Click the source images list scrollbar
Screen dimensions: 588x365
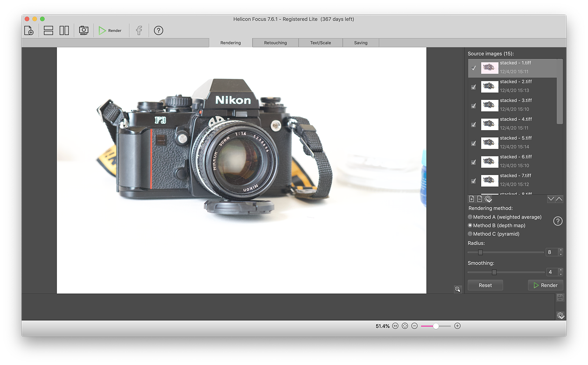pos(560,91)
